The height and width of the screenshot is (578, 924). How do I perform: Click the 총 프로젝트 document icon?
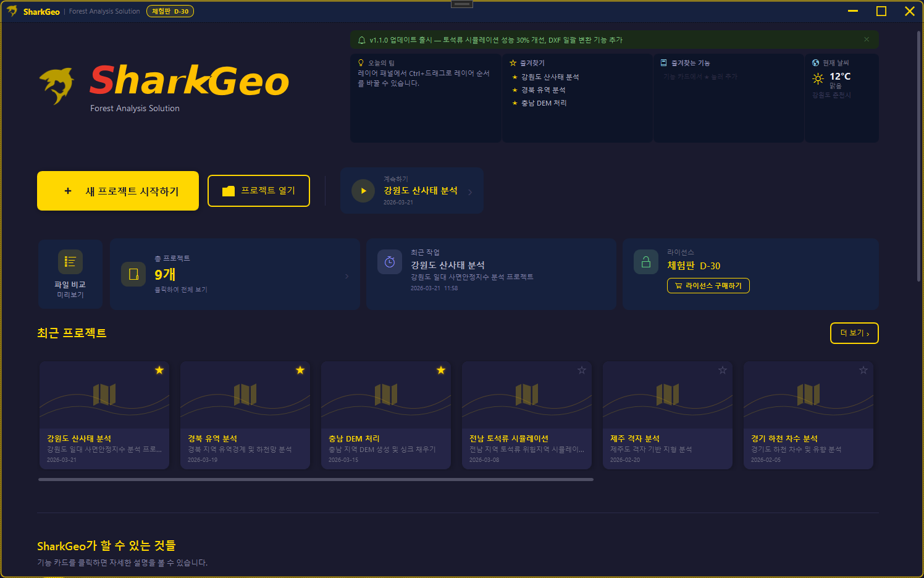(x=133, y=274)
